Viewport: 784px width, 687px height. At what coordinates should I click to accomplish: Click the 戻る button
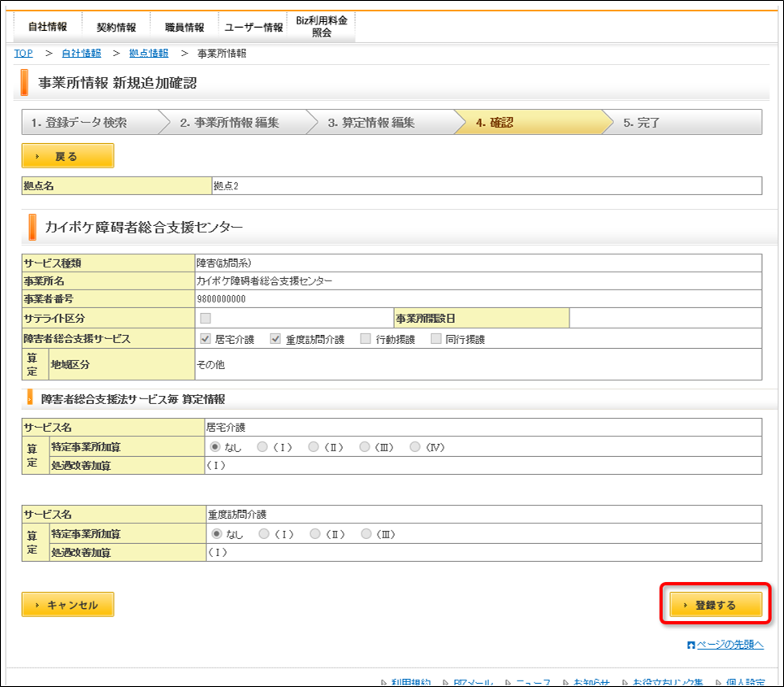click(x=68, y=156)
